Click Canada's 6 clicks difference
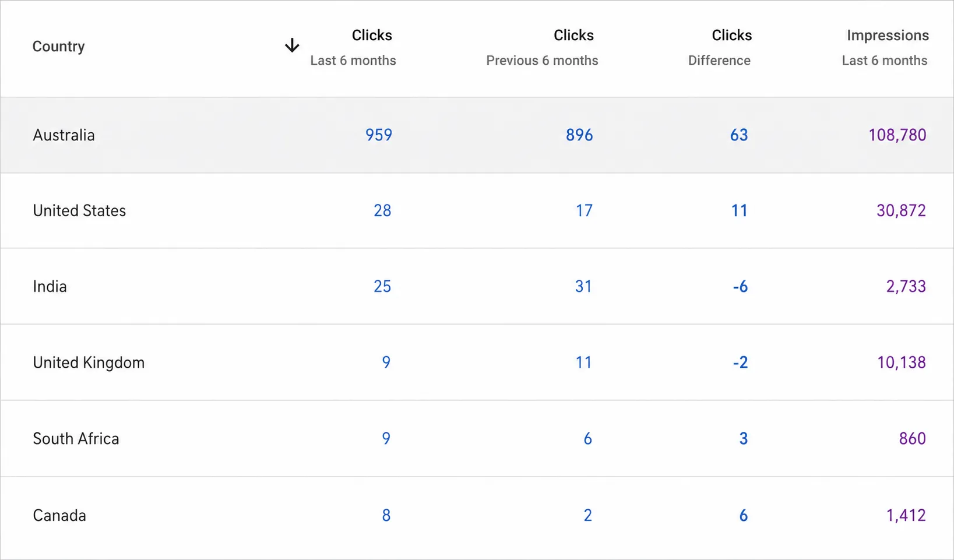Screen dimensions: 954x560 744,516
